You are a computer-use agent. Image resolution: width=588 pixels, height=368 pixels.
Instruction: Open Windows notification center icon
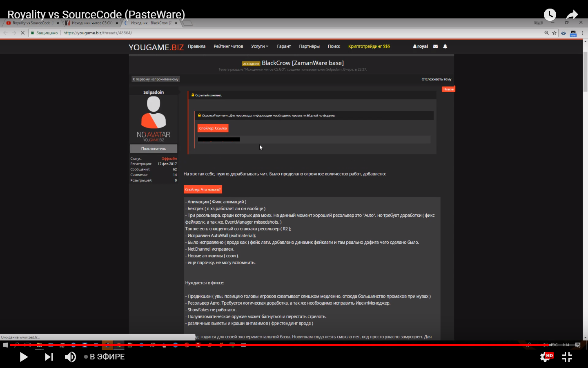[578, 345]
